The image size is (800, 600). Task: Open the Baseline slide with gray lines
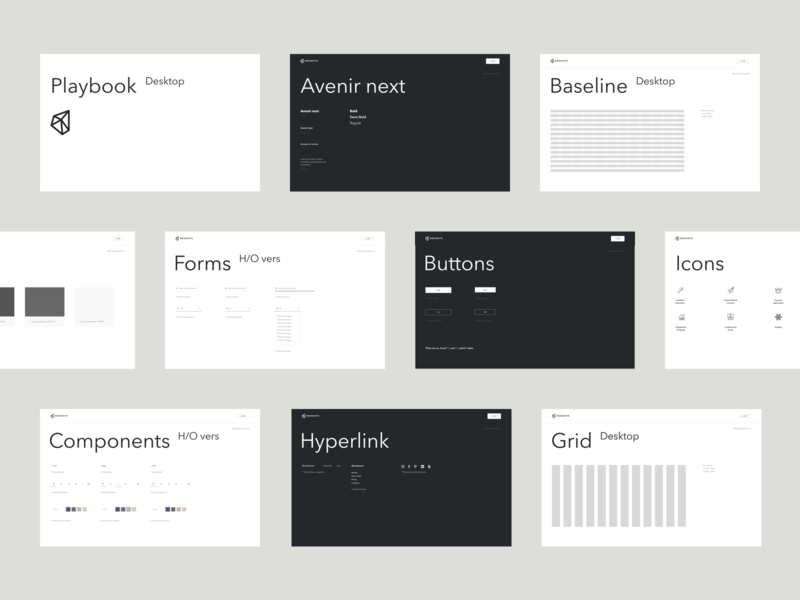(650, 123)
